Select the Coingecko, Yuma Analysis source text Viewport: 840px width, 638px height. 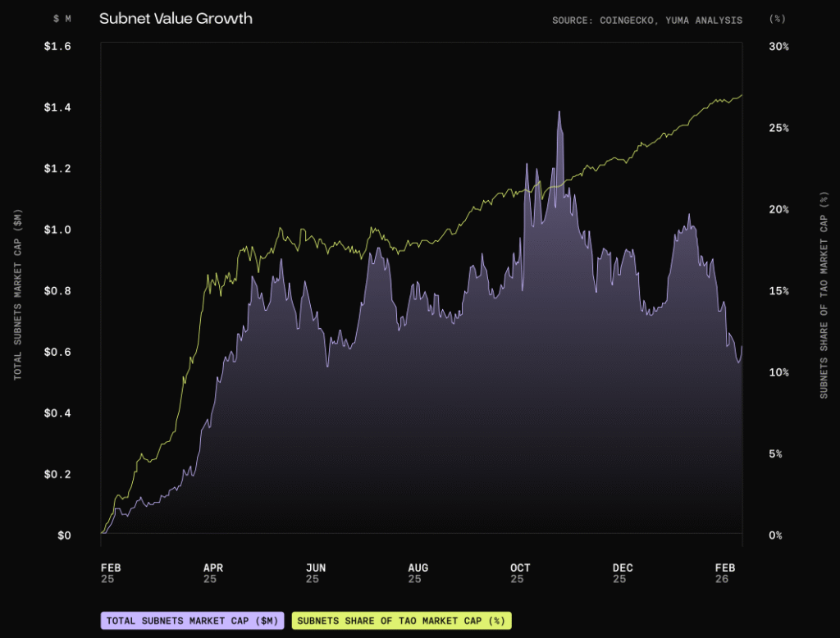(x=646, y=19)
